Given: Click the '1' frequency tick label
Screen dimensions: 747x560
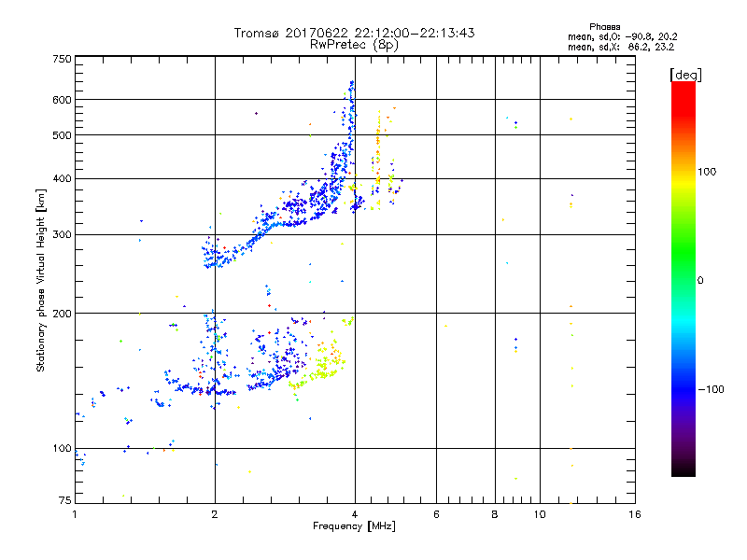Looking at the screenshot, I should click(75, 514).
